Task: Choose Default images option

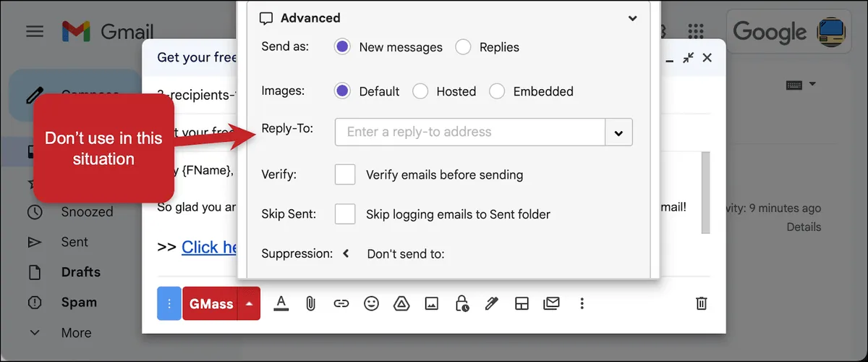Action: 343,91
